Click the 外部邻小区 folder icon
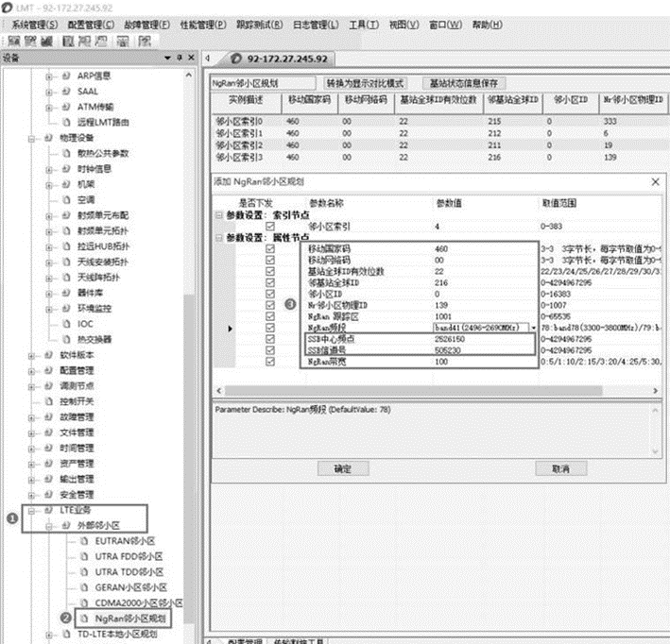 point(66,526)
